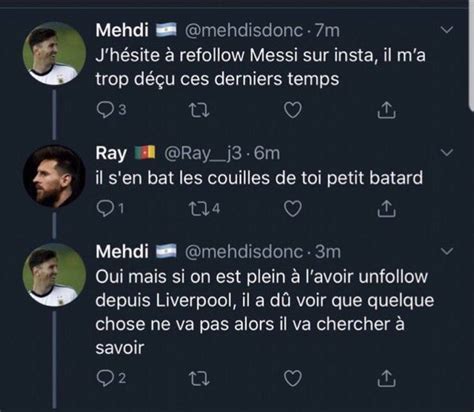Screen dimensions: 474x412
Task: Open @Ray__j3 profile handle
Action: (x=203, y=153)
